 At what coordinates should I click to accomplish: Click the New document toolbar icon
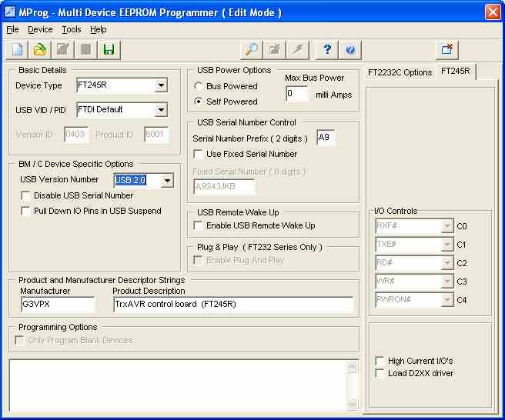[x=18, y=50]
